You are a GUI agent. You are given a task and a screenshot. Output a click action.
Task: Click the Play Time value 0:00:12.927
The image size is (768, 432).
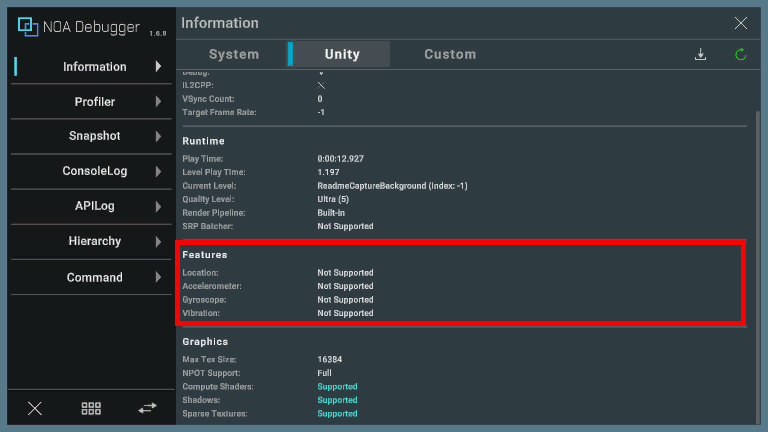tap(340, 159)
